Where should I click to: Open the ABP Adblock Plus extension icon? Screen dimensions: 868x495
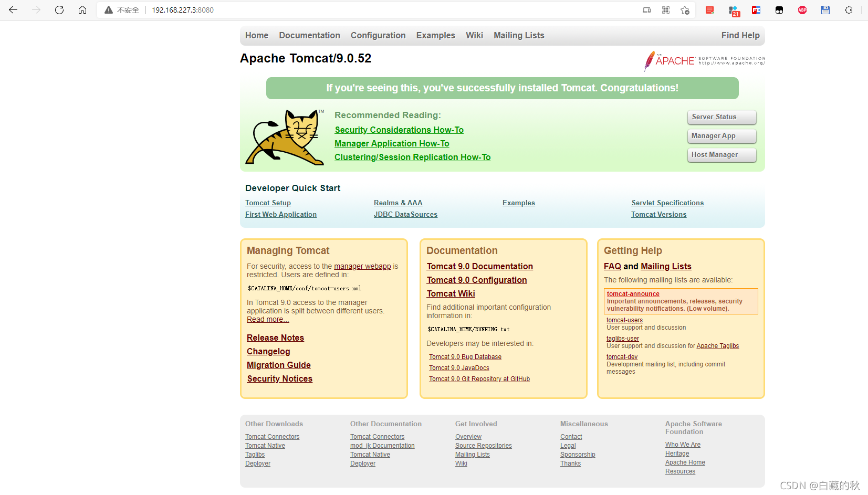802,10
